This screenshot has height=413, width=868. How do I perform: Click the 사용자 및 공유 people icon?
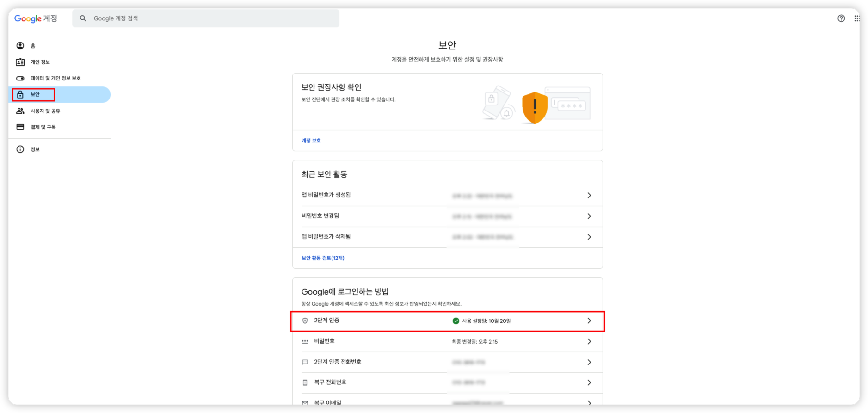tap(20, 111)
